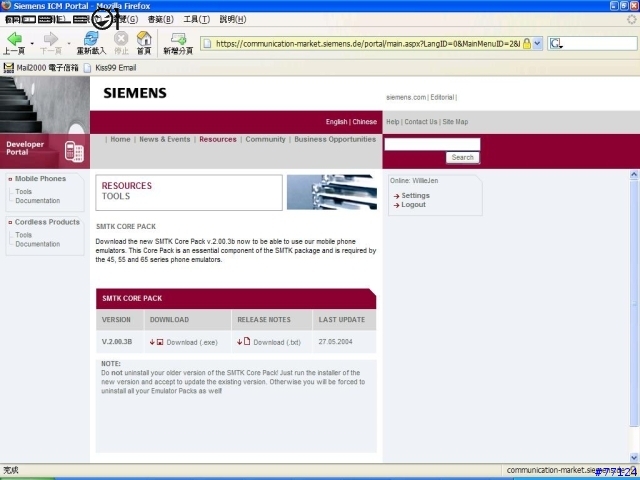640x480 pixels.
Task: Open Business Opportunities section
Action: coord(335,139)
